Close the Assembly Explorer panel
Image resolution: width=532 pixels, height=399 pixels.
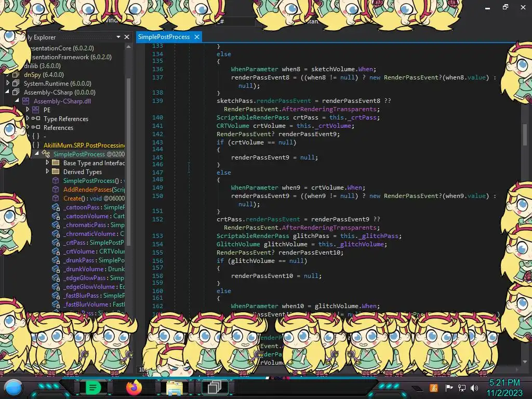tap(127, 37)
